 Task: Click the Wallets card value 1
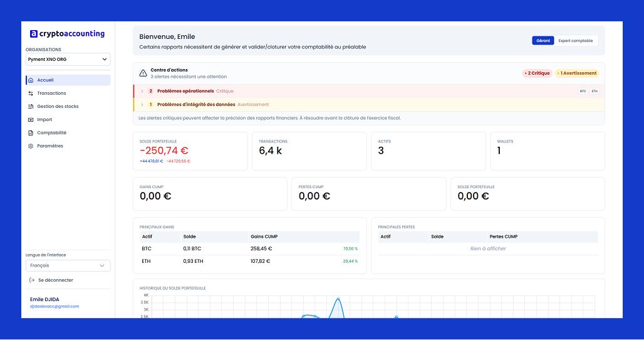(499, 151)
